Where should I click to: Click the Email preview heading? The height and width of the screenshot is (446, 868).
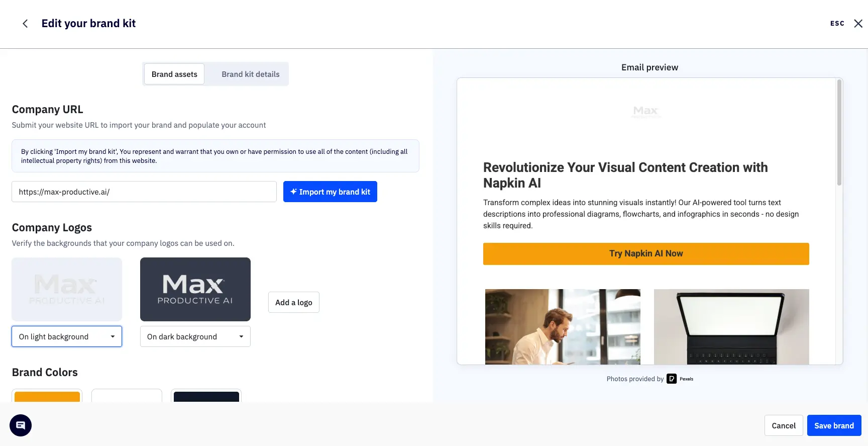pyautogui.click(x=649, y=67)
